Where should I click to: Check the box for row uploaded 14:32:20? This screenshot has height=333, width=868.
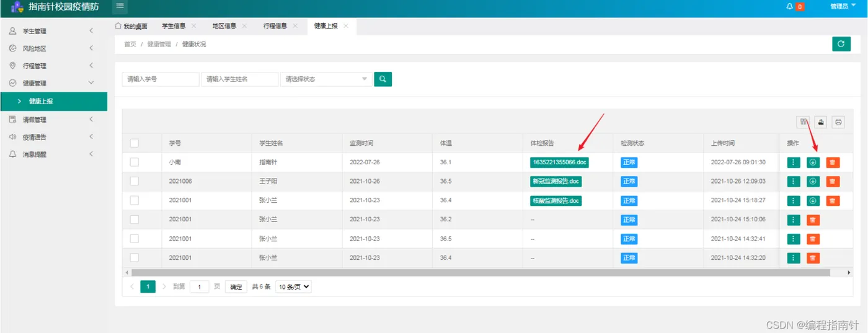pyautogui.click(x=135, y=257)
